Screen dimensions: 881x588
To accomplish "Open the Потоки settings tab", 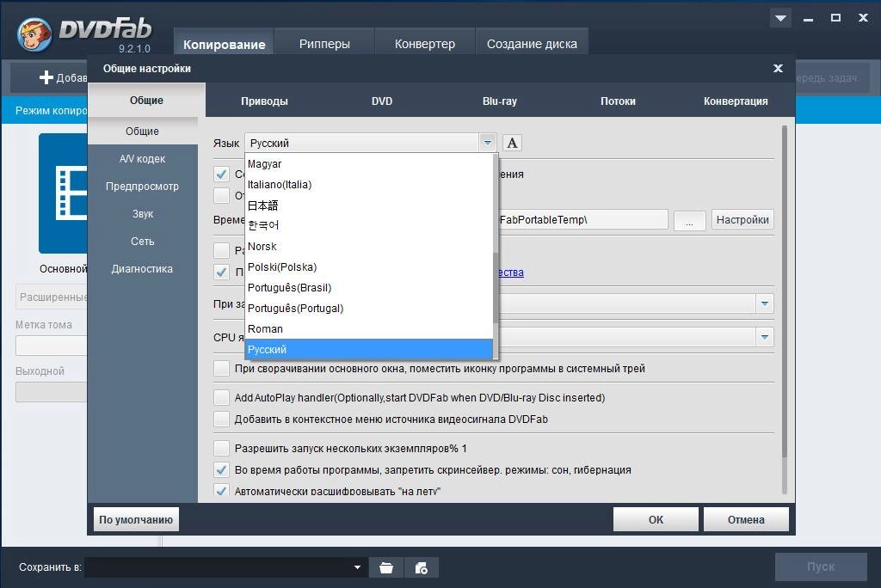I will tap(618, 101).
